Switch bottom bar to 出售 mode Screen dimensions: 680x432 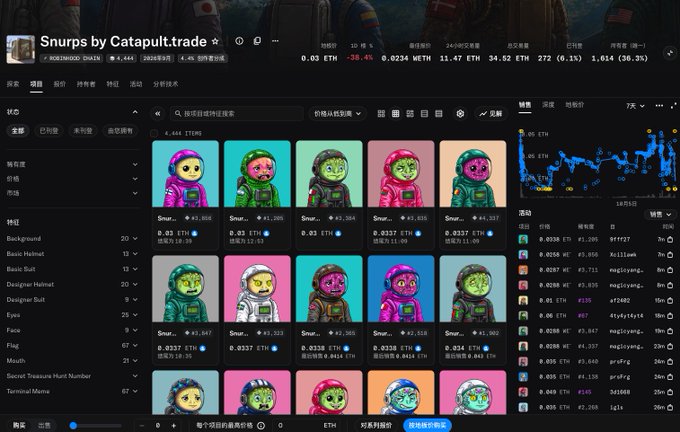click(44, 425)
